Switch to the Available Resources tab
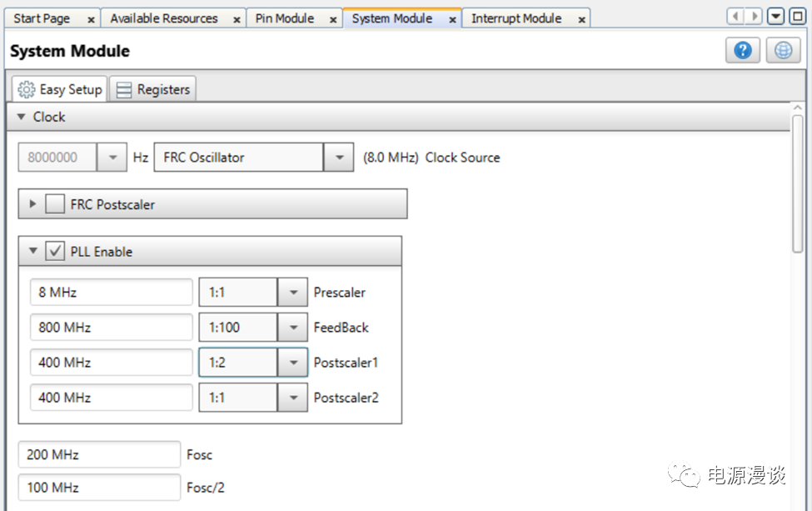The width and height of the screenshot is (812, 511). click(x=163, y=18)
